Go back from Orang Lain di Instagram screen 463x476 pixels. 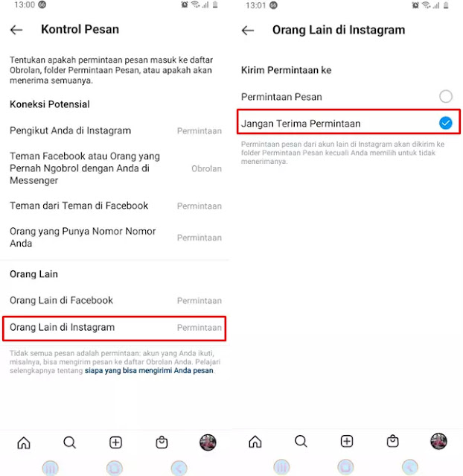pos(248,31)
